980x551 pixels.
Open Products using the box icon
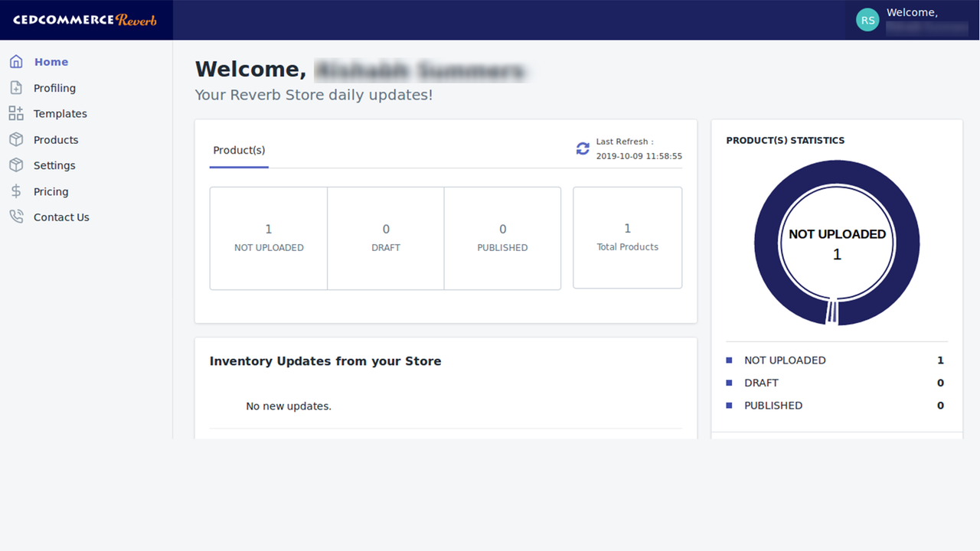[x=17, y=139]
